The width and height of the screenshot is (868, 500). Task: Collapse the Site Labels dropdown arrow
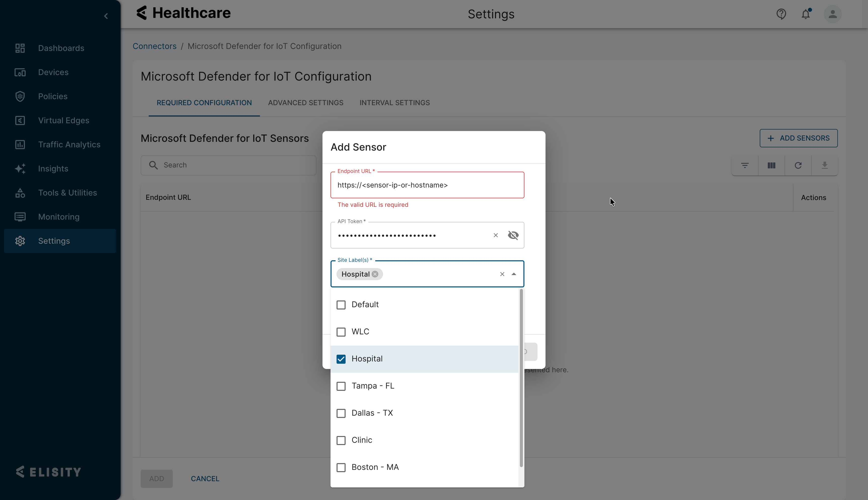pyautogui.click(x=514, y=274)
